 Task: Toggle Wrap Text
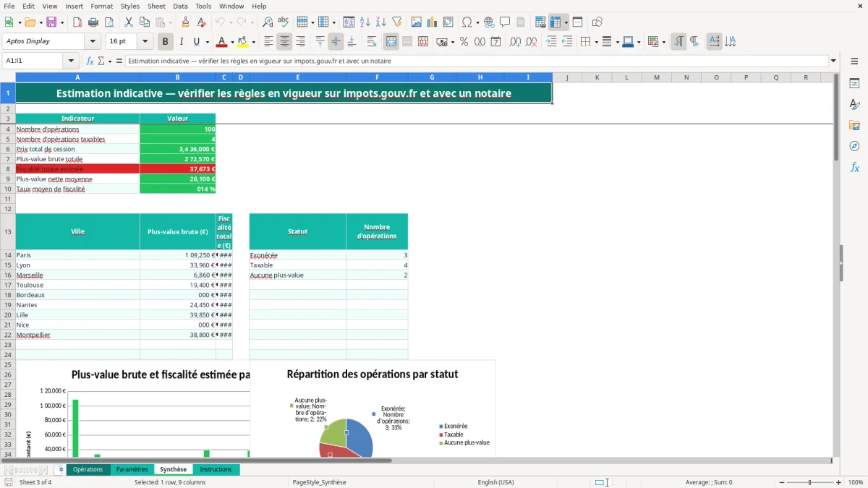coord(372,42)
